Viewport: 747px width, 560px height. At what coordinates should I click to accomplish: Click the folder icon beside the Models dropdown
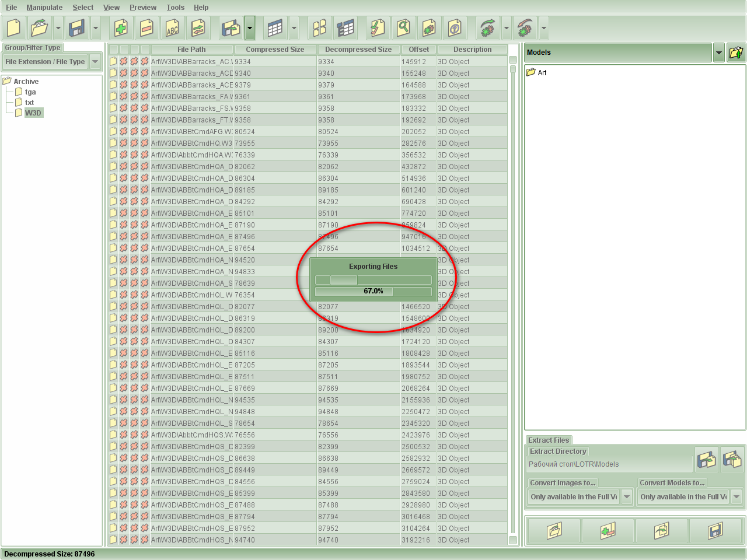(x=736, y=52)
